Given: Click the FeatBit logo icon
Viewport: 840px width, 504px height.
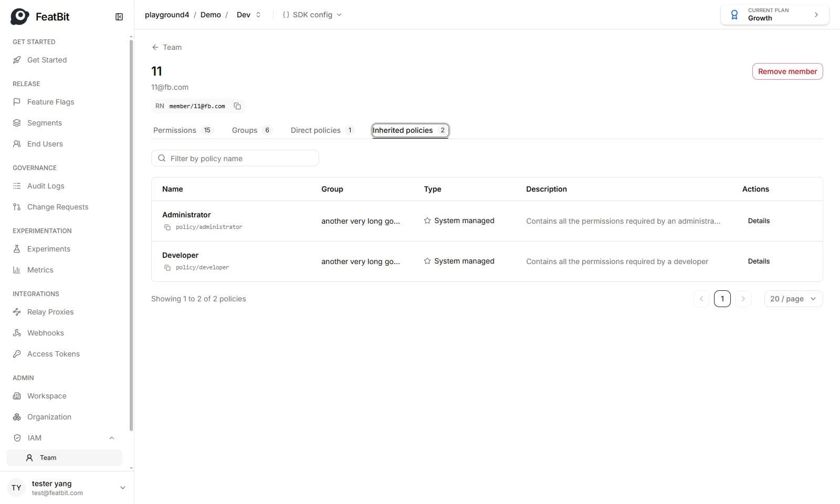Looking at the screenshot, I should (x=20, y=17).
